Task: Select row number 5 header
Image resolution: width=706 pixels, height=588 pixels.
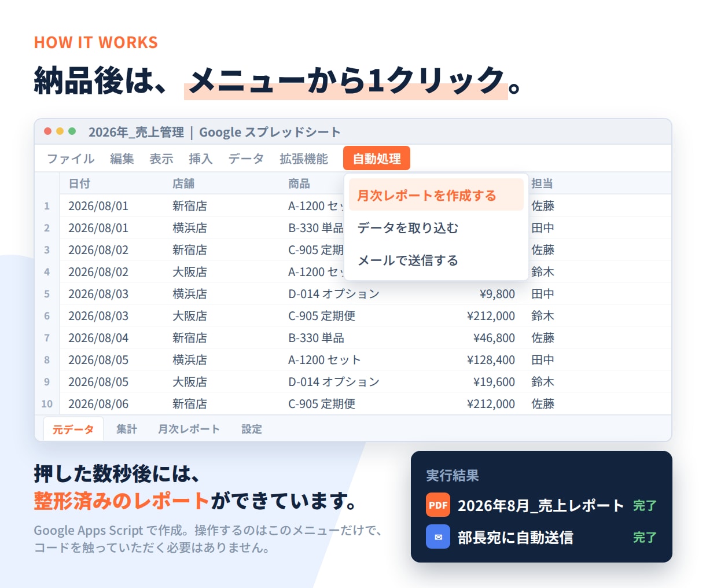Action: 47,293
